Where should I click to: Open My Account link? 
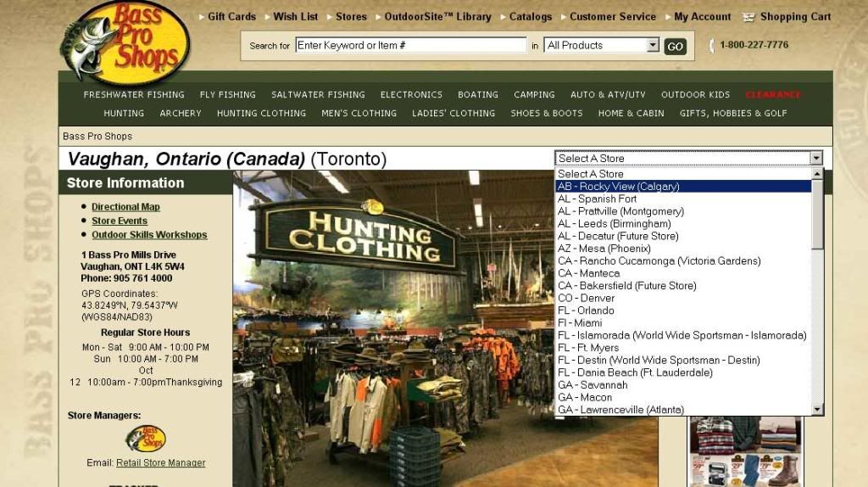(x=703, y=17)
